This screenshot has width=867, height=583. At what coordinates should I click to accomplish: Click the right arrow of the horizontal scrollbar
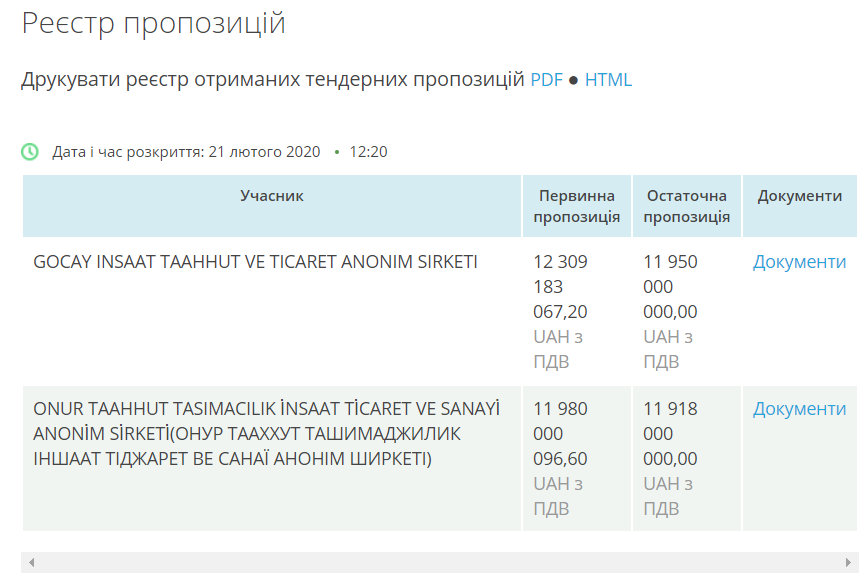coord(848,563)
